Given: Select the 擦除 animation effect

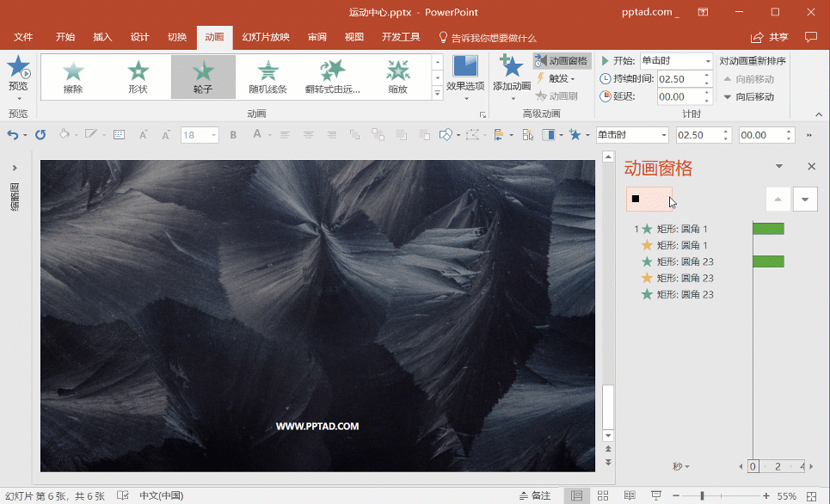Looking at the screenshot, I should point(73,77).
